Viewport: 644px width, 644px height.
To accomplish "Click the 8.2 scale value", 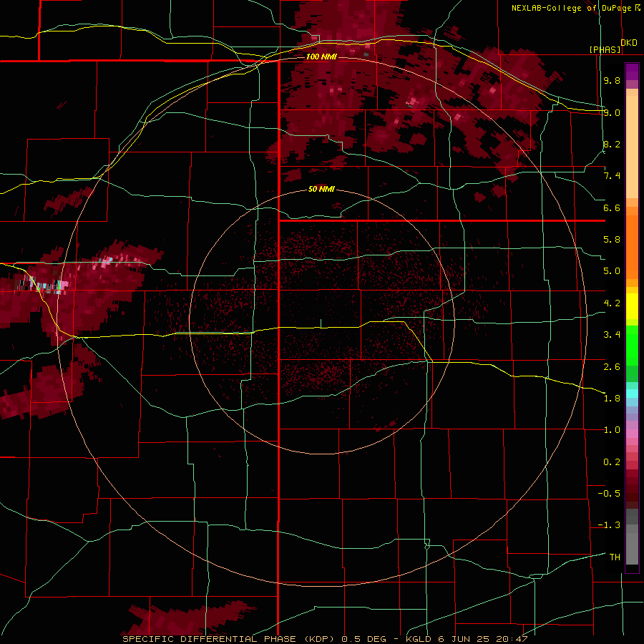I will (x=612, y=144).
